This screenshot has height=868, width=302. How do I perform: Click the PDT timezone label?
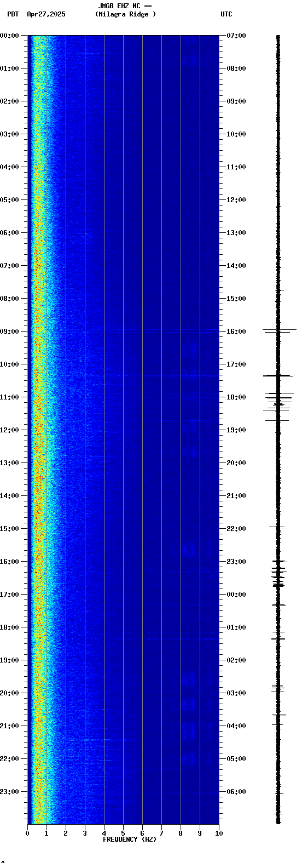tap(13, 14)
